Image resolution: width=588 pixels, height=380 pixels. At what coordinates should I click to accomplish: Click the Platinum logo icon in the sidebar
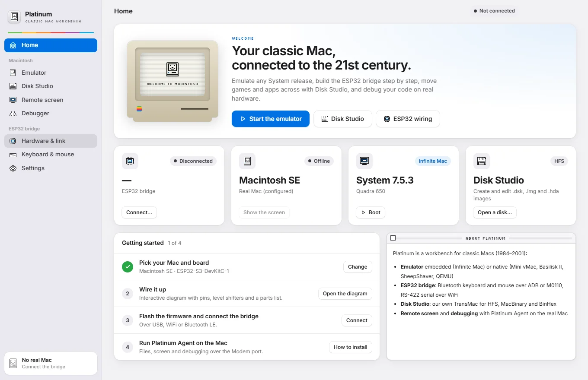[x=15, y=17]
